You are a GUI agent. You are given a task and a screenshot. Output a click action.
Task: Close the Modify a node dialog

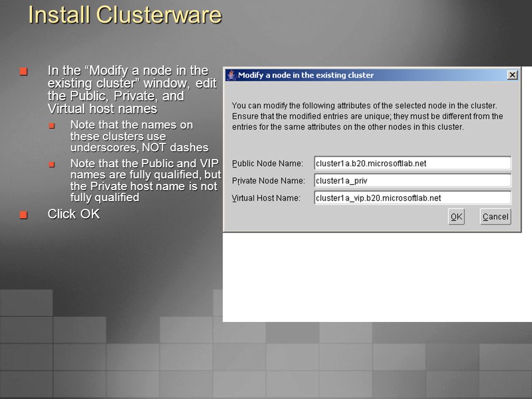click(x=512, y=75)
